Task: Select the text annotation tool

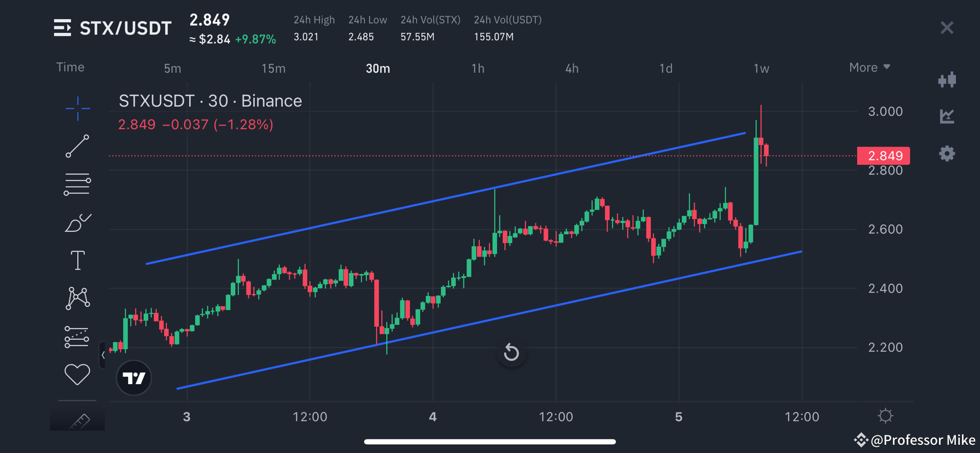Action: click(x=77, y=260)
